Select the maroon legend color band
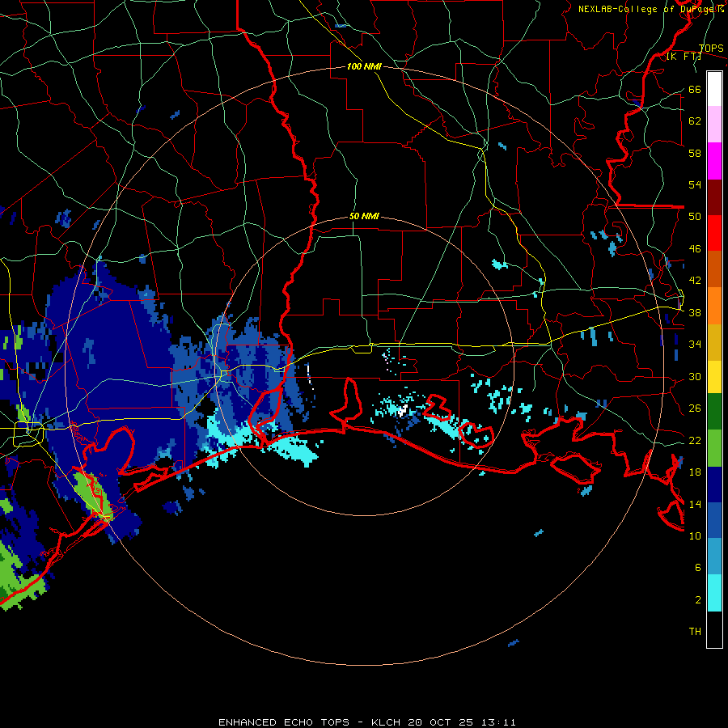 [714, 197]
